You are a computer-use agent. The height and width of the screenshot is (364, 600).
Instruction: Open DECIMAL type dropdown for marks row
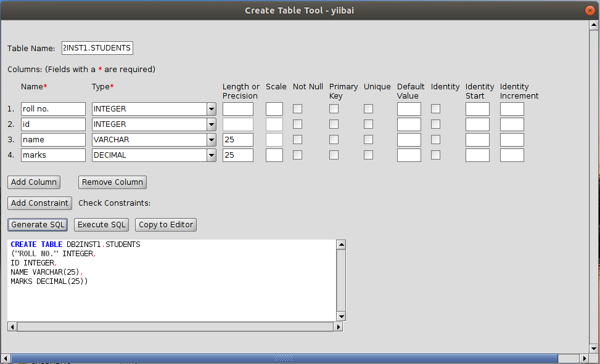click(x=211, y=155)
